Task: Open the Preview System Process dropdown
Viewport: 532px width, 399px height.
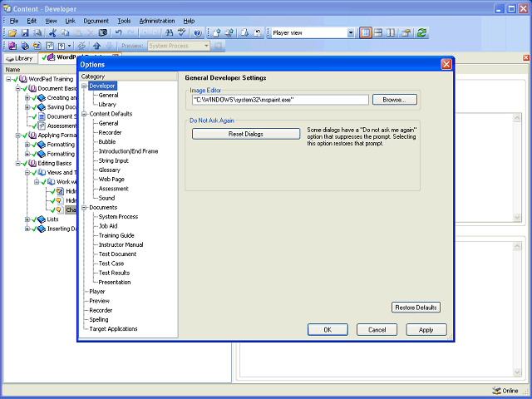Action: click(x=206, y=46)
